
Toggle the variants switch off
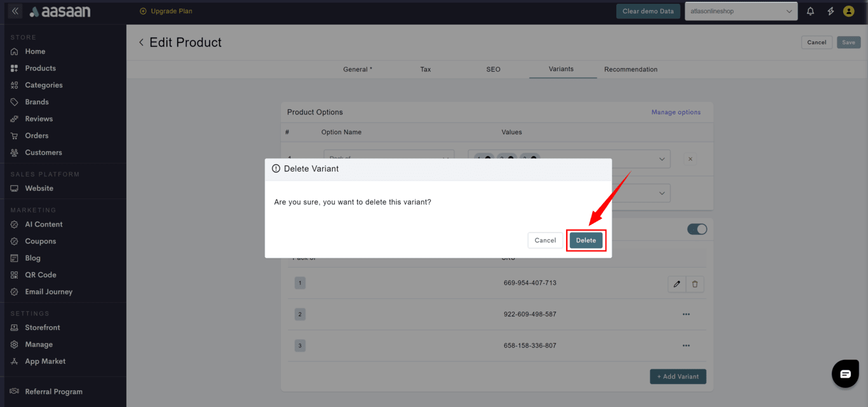tap(697, 229)
